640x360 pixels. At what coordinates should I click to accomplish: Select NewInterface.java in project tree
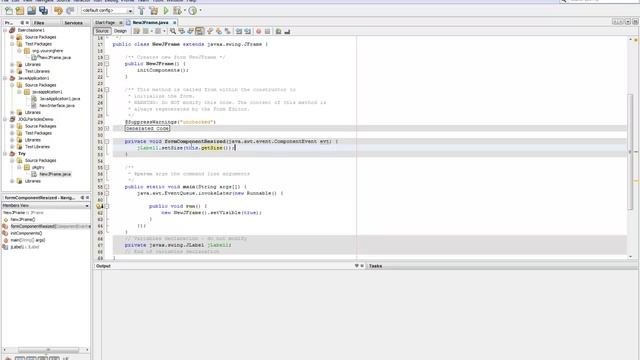click(57, 106)
